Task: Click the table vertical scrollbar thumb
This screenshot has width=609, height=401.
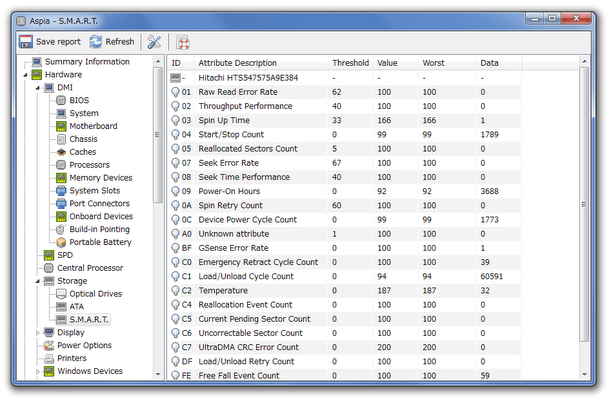Action: (584, 204)
